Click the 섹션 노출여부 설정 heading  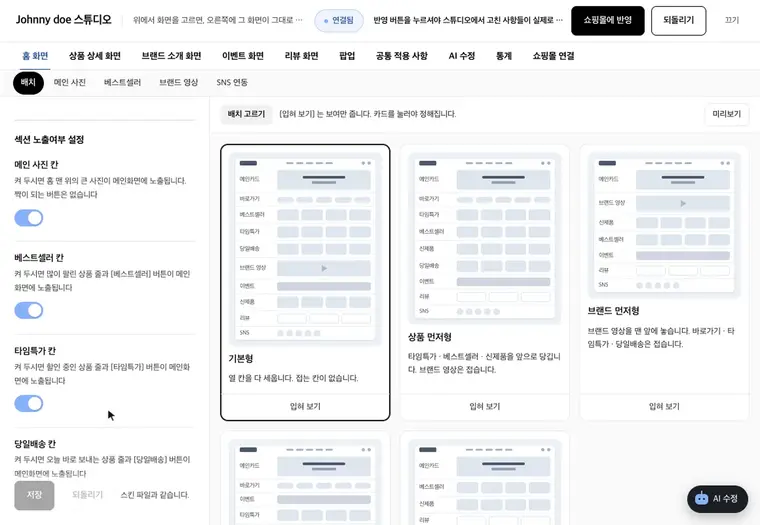49,140
